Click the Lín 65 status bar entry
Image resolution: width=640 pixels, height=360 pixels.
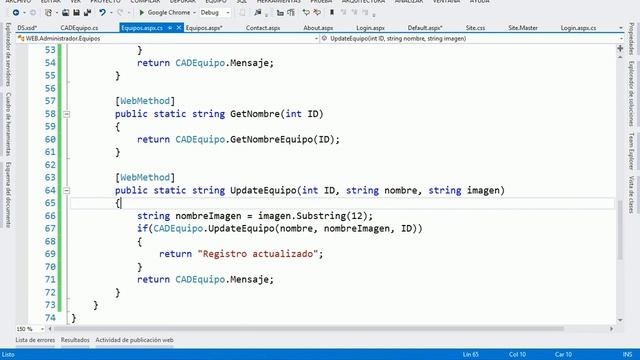point(471,354)
